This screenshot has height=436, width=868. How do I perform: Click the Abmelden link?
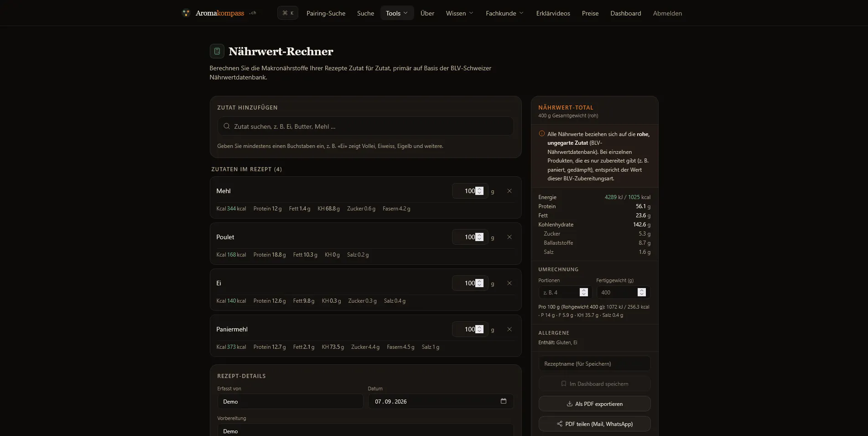[x=667, y=13]
